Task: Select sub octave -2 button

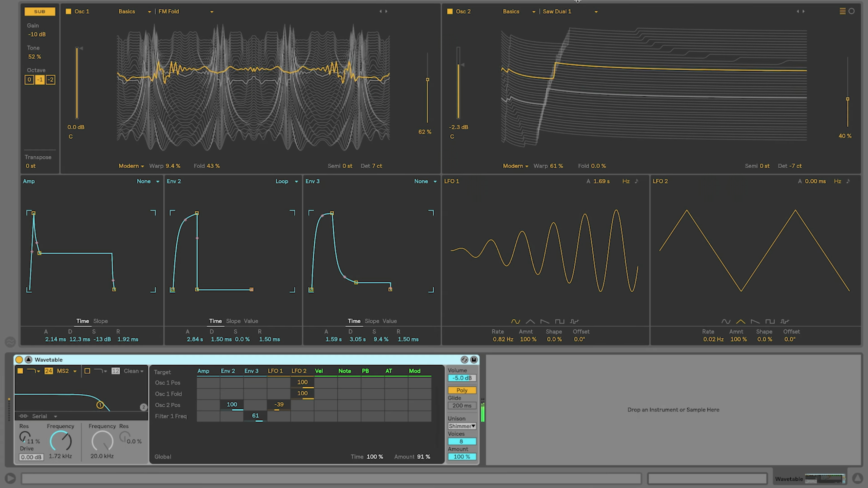Action: (50, 80)
